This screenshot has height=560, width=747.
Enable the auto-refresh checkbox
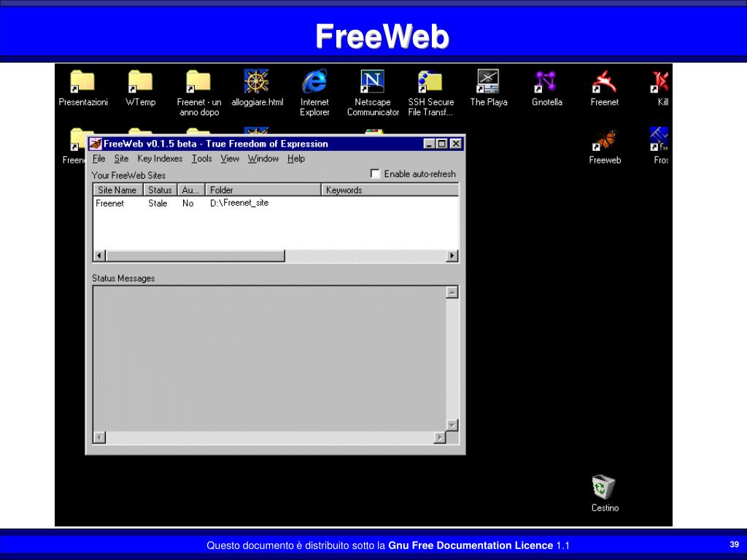click(375, 174)
